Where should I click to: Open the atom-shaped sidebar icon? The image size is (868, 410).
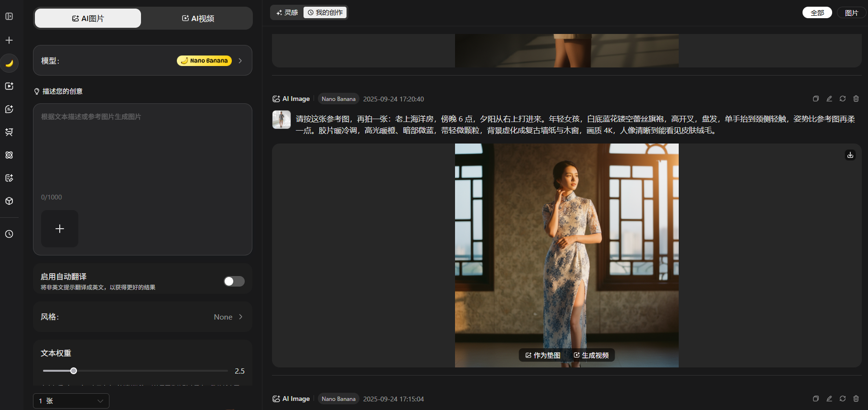(x=9, y=155)
